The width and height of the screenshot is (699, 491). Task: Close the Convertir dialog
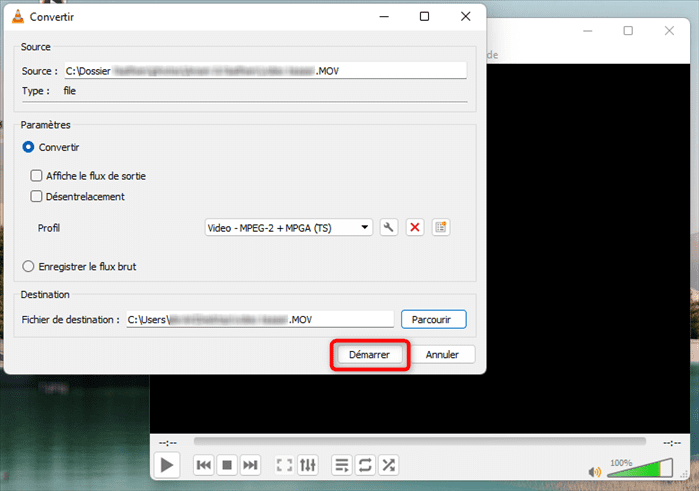(465, 17)
